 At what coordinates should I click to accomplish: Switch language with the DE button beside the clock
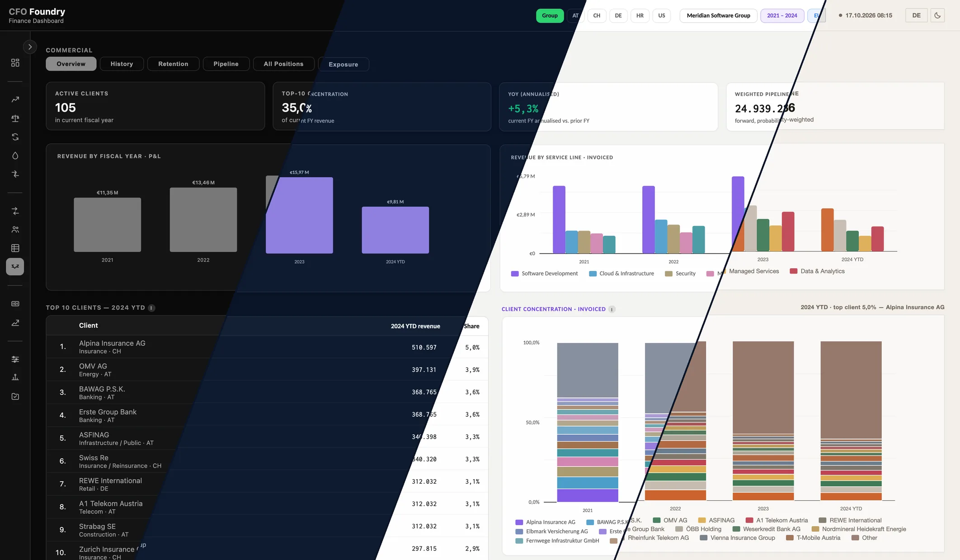917,15
